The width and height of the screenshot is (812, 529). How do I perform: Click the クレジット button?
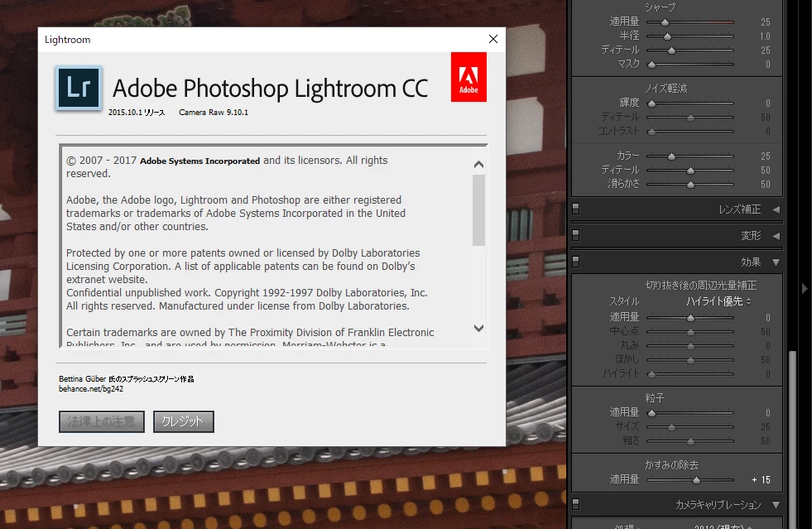coord(183,421)
